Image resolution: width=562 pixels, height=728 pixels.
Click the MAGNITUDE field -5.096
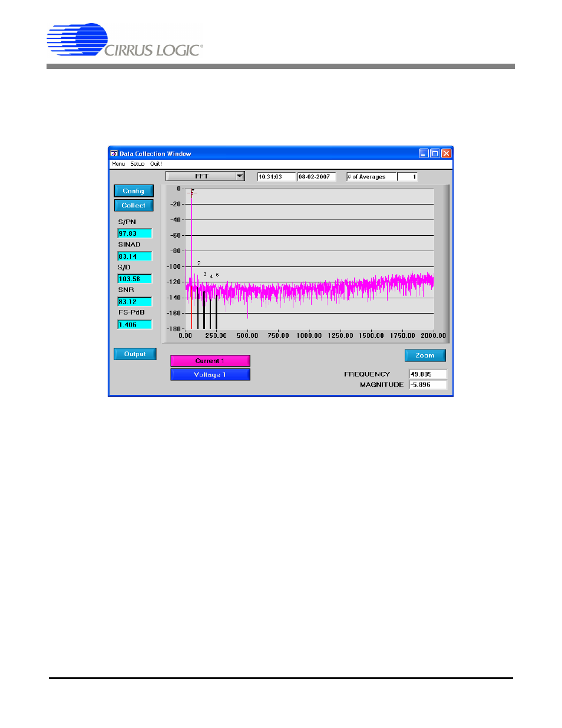428,384
